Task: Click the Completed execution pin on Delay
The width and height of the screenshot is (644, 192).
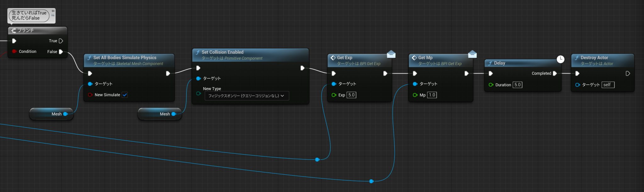Action: (555, 73)
